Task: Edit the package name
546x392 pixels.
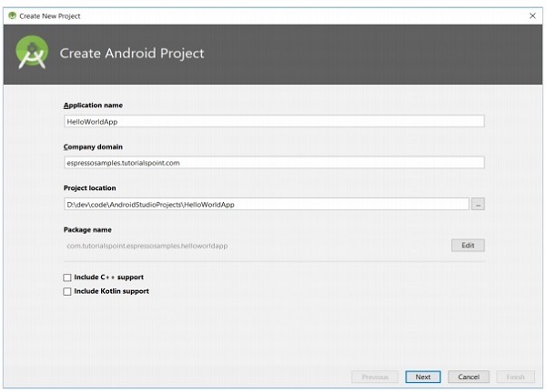Action: tap(468, 246)
